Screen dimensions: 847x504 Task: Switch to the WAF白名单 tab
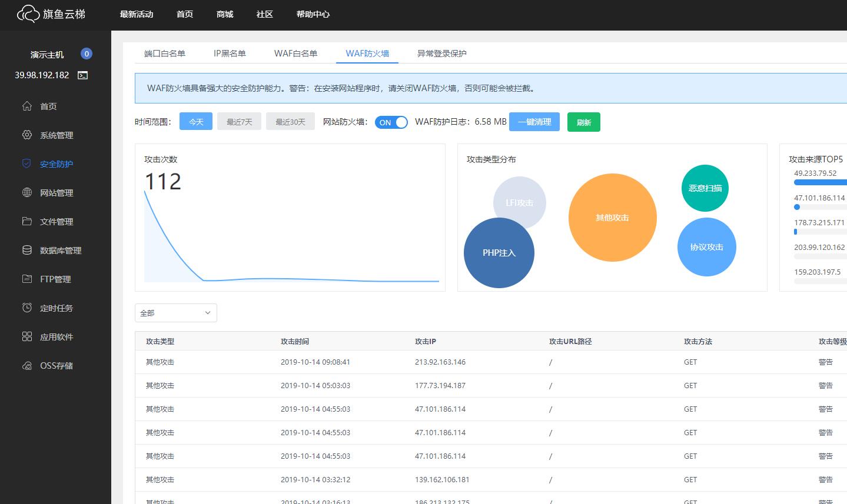click(x=295, y=54)
